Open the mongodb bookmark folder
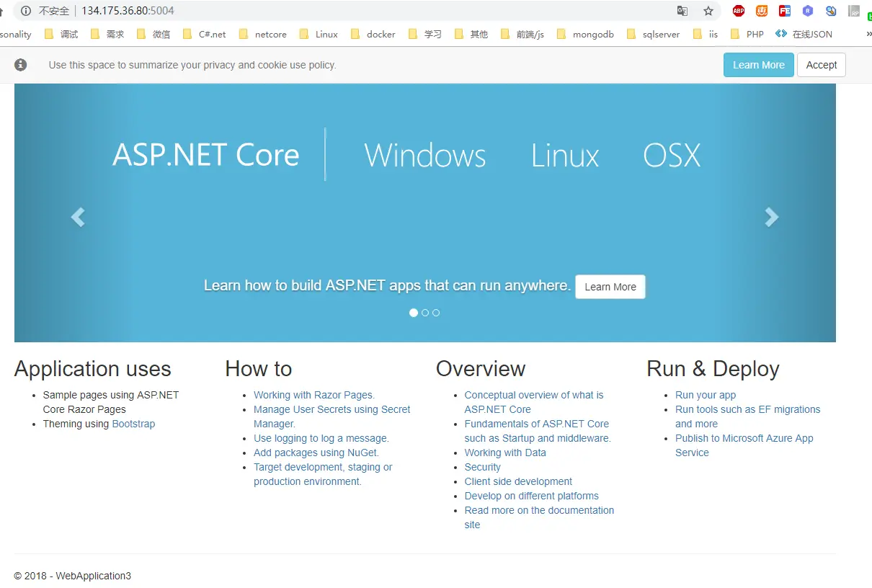Image resolution: width=872 pixels, height=588 pixels. (585, 34)
